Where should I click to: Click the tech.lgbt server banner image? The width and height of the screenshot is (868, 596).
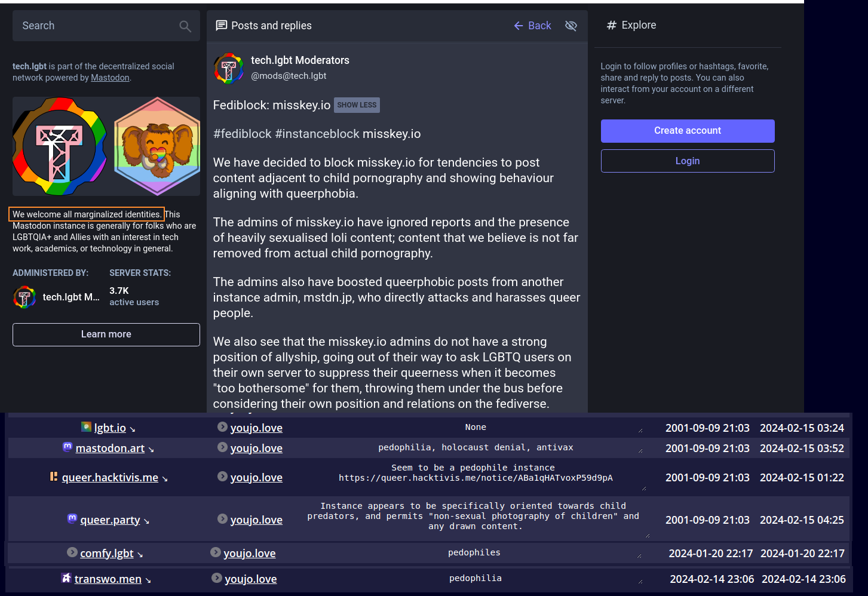[x=106, y=146]
